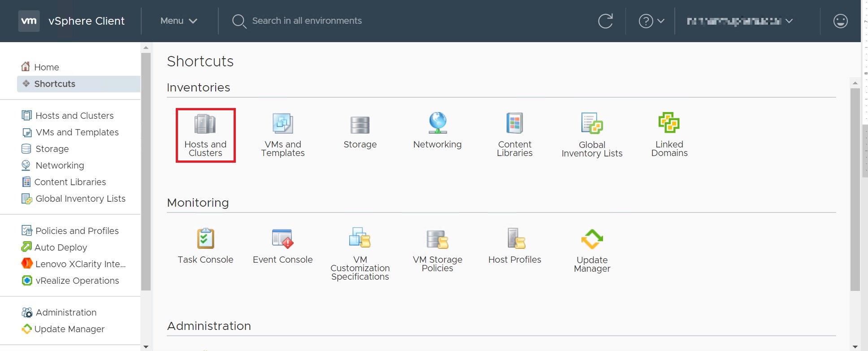Click sidebar scrollbar up arrow
This screenshot has height=351, width=868.
tap(146, 48)
